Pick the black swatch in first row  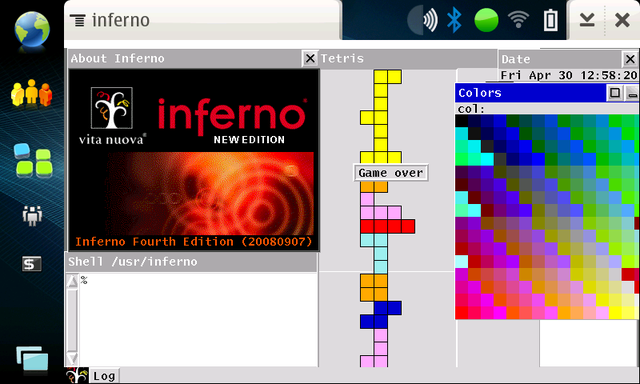462,121
